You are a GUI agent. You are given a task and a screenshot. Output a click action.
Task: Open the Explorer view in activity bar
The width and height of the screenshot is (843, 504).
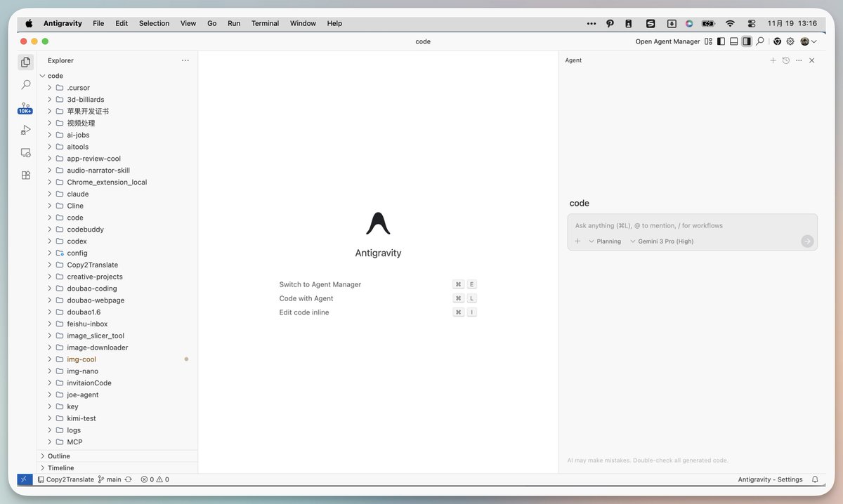(26, 62)
